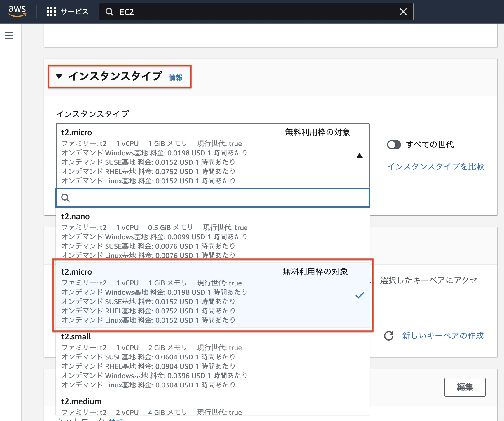Click the refresh icon beside key pair
504x421 pixels.
389,336
